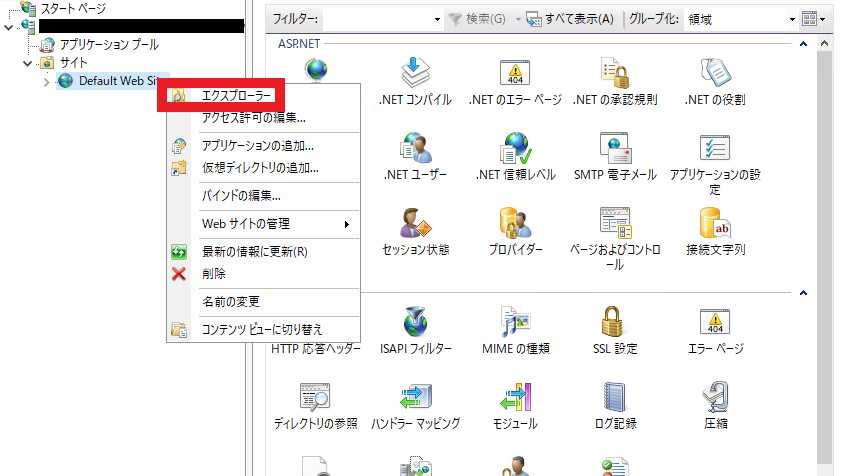Open the .NET の役割 icon
The width and height of the screenshot is (844, 476).
715,73
